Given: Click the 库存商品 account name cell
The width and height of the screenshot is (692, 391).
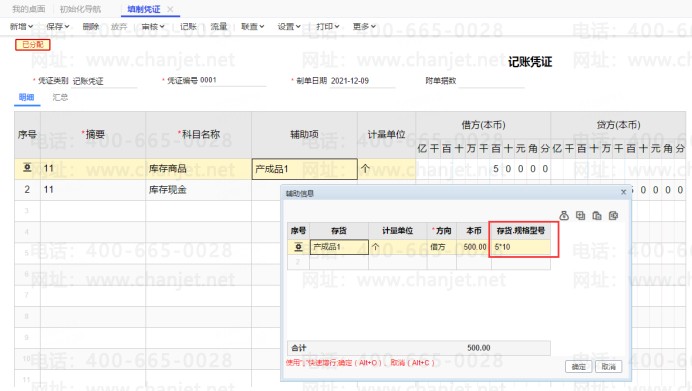Looking at the screenshot, I should [198, 169].
